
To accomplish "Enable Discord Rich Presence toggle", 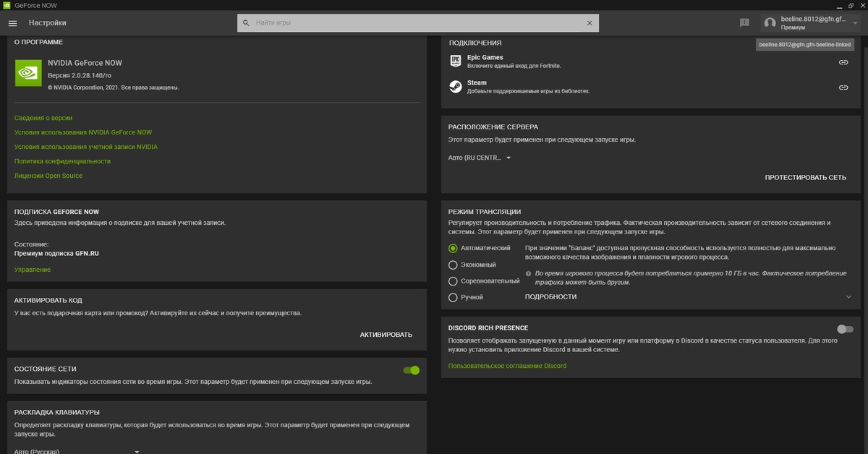I will 844,329.
